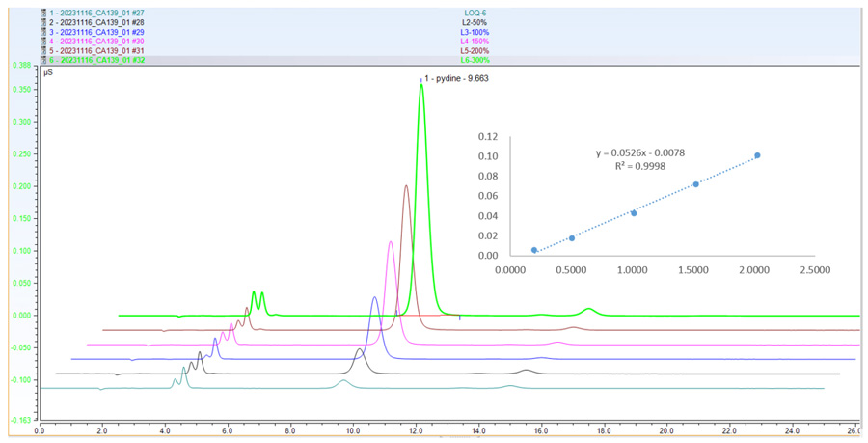Image resolution: width=868 pixels, height=443 pixels.
Task: Select the highlighted 6 - 20231116_CA139_01 #32 row
Action: click(x=97, y=60)
